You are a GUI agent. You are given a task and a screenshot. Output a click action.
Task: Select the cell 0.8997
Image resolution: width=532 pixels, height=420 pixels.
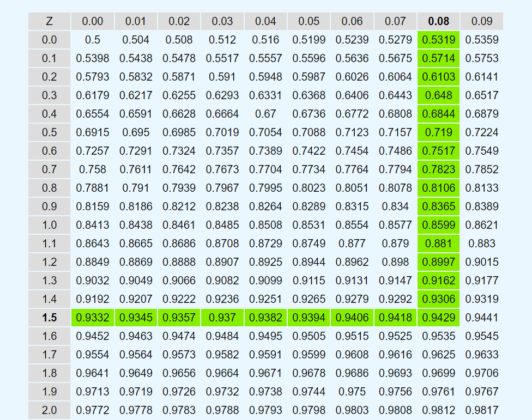point(438,262)
